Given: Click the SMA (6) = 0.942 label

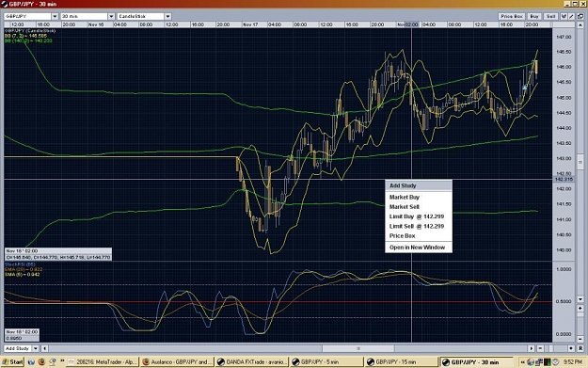Looking at the screenshot, I should pos(23,274).
